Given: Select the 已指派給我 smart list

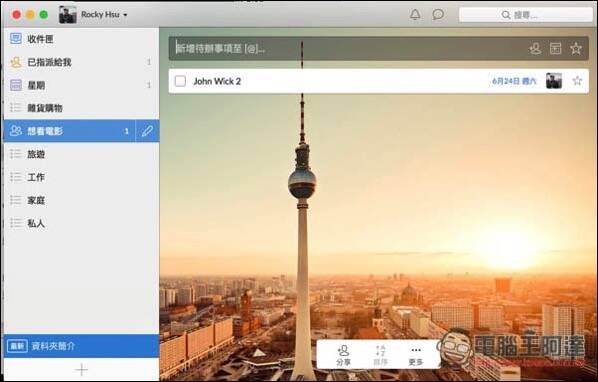Looking at the screenshot, I should pyautogui.click(x=81, y=62).
